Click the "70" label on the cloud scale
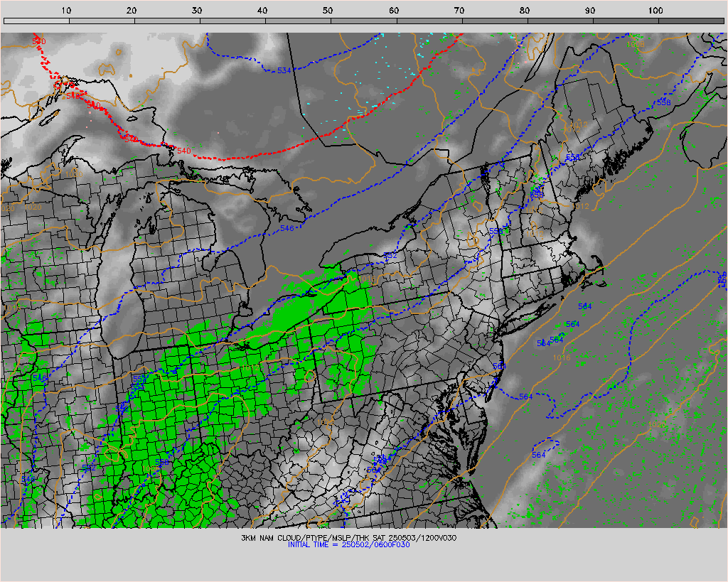728x582 pixels. [459, 11]
